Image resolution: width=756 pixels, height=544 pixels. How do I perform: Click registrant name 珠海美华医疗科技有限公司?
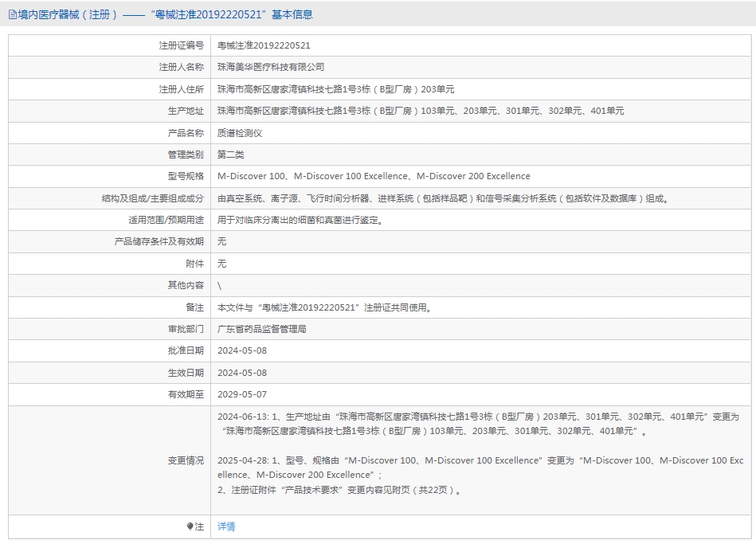pos(271,67)
